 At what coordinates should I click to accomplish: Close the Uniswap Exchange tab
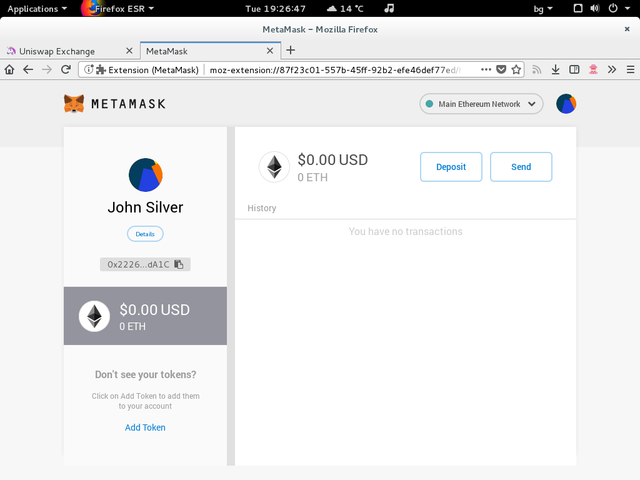(x=129, y=51)
